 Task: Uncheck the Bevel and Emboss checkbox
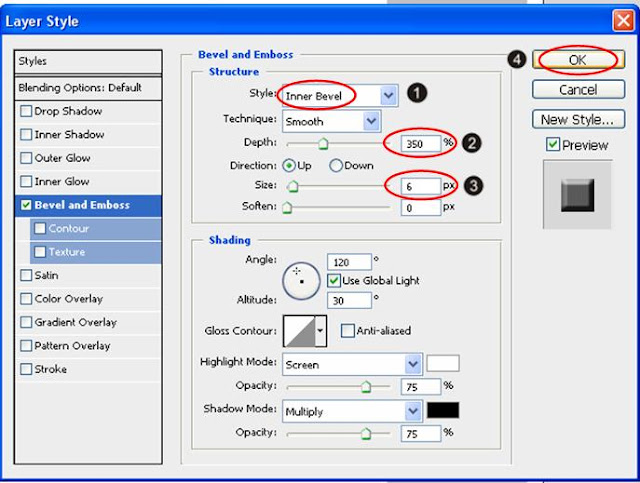pyautogui.click(x=26, y=205)
